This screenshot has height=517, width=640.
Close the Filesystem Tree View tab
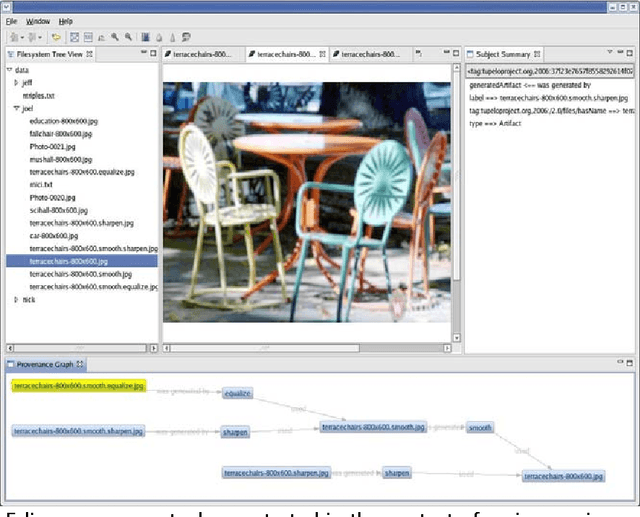90,54
